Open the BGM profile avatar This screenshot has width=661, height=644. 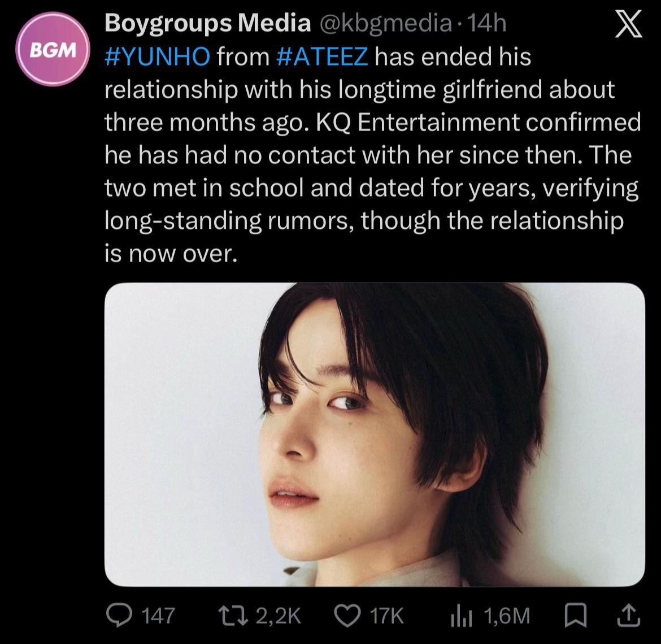[x=53, y=49]
